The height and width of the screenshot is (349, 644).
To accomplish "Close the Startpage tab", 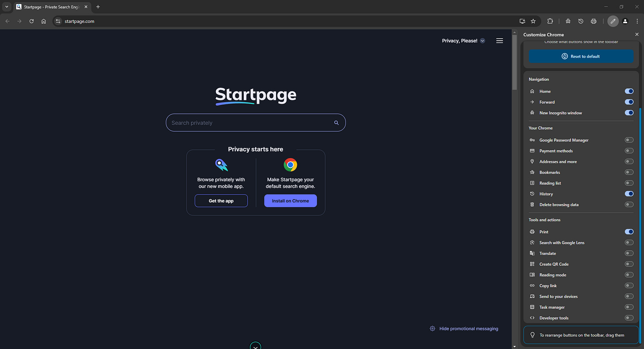I will click(86, 7).
